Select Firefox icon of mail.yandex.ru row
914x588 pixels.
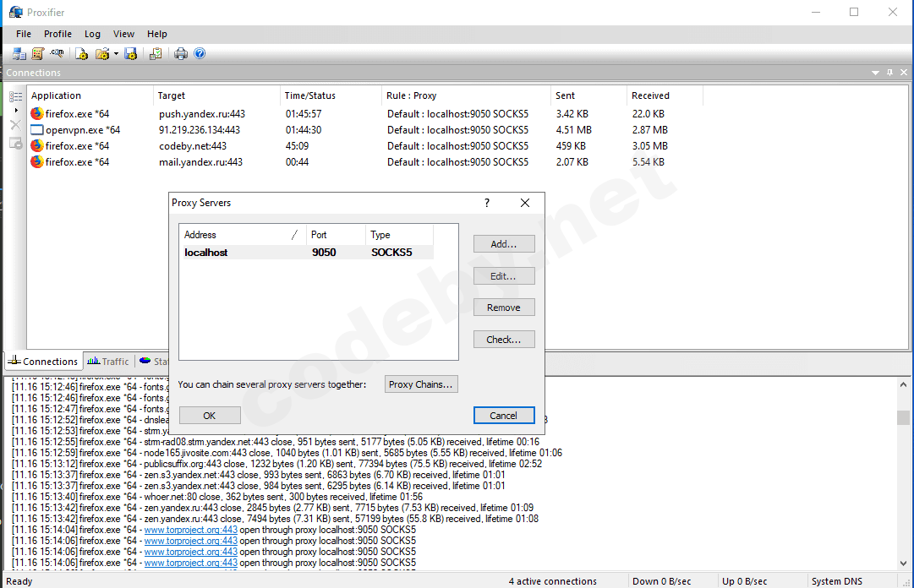[37, 162]
